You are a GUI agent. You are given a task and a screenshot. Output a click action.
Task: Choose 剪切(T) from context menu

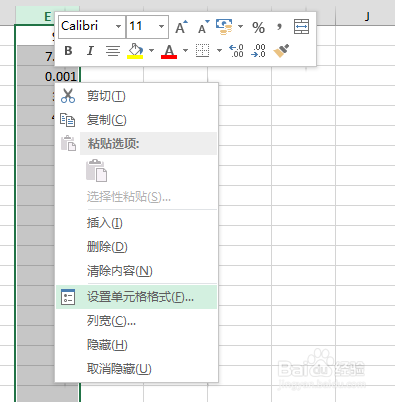[137, 96]
